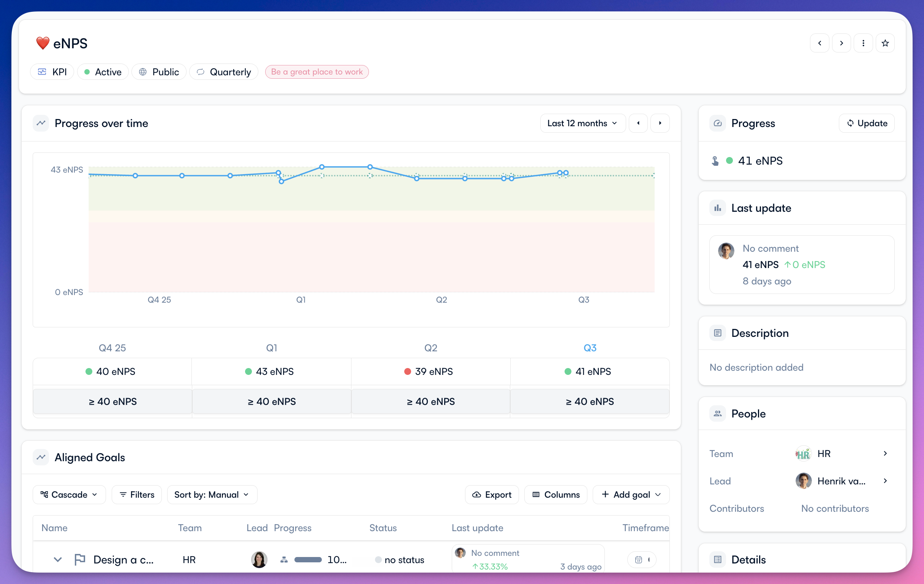The width and height of the screenshot is (924, 584).
Task: Open the Last 12 months dropdown
Action: pyautogui.click(x=583, y=123)
